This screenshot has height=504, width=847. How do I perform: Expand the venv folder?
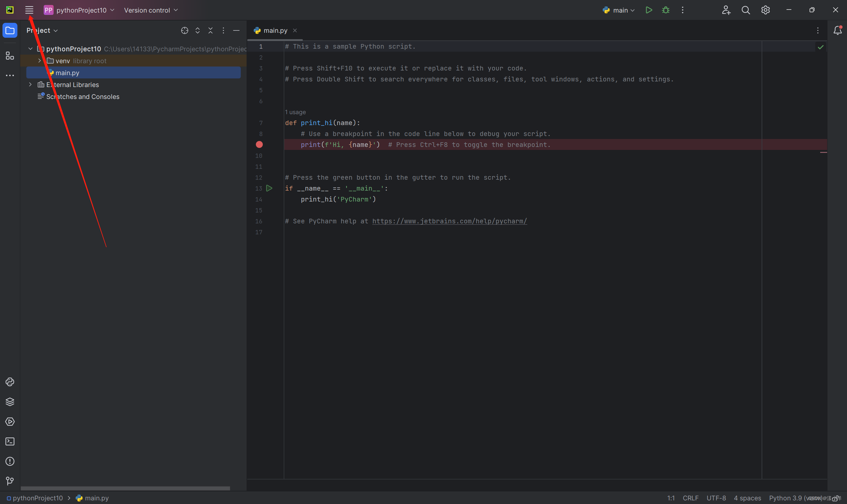tap(40, 61)
